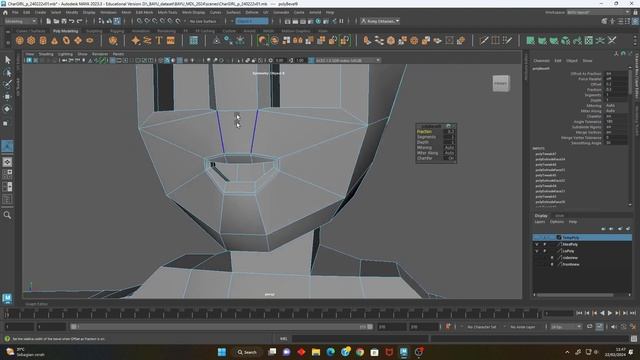
Task: Activate the Rotate tool in the toolbox
Action: coord(7,109)
